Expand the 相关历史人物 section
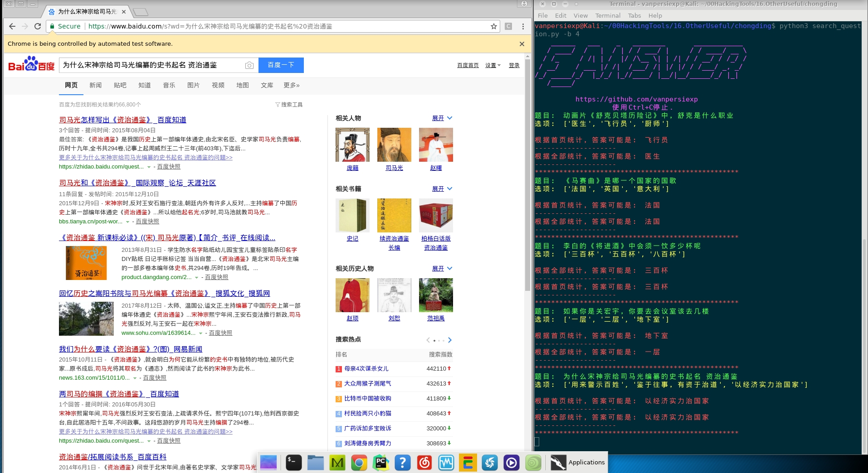Screen dimensions: 868x473 click(x=442, y=269)
